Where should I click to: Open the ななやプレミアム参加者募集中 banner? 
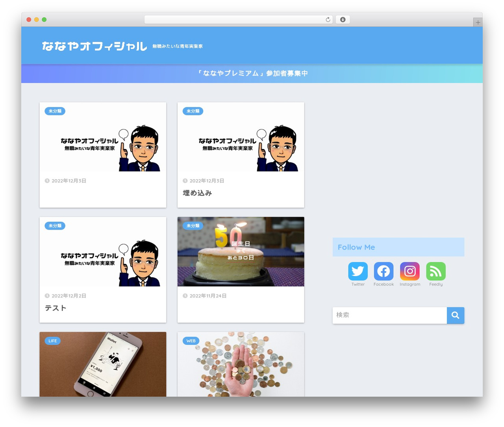pyautogui.click(x=252, y=73)
